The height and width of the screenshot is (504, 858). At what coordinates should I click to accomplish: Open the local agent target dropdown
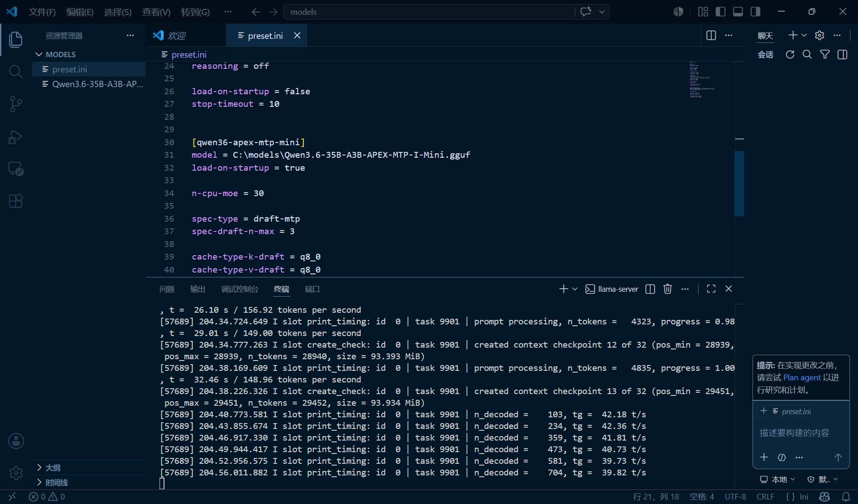coord(778,479)
